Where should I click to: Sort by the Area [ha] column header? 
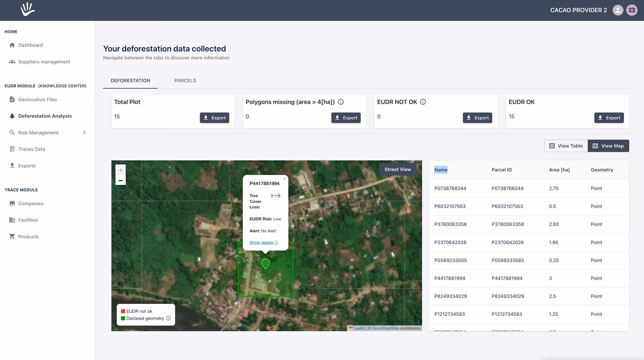559,170
